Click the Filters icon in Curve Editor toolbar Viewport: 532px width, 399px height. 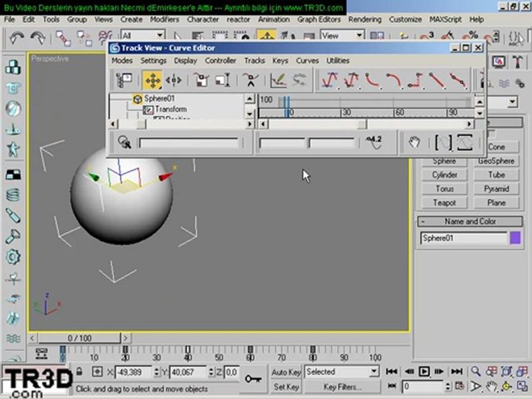[x=124, y=80]
